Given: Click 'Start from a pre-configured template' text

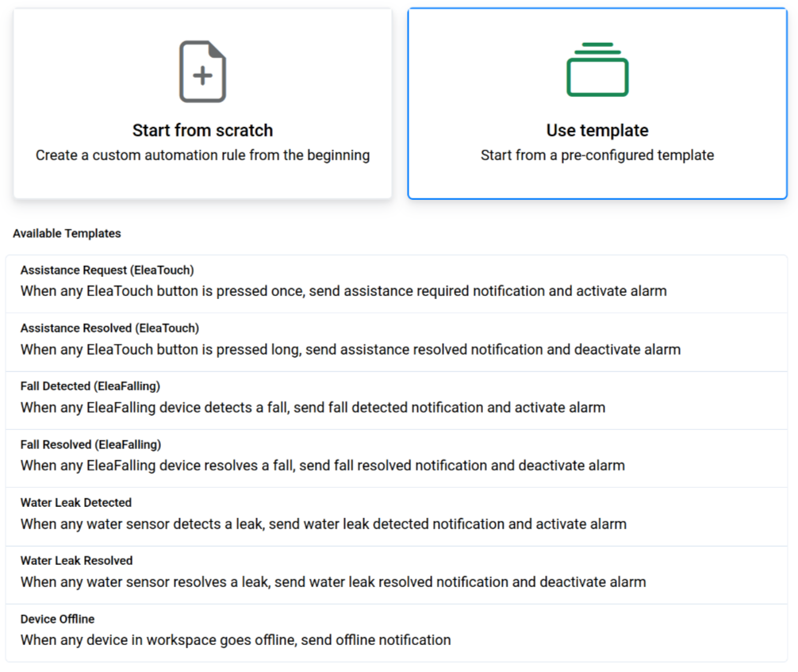Looking at the screenshot, I should point(597,156).
